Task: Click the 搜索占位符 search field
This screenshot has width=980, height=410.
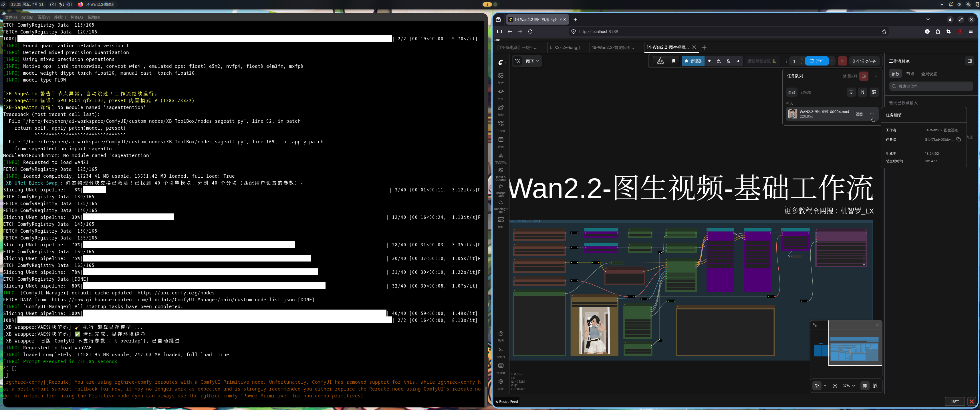Action: click(931, 86)
